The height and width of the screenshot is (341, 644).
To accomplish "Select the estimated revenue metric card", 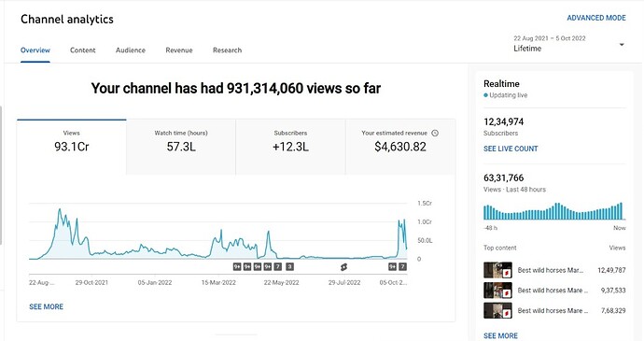I will (400, 147).
